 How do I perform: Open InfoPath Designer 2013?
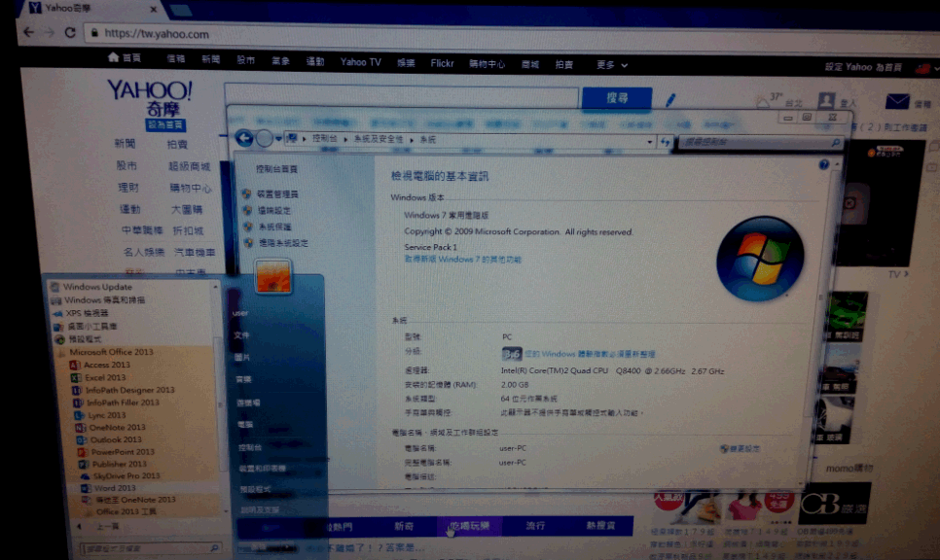pos(124,390)
